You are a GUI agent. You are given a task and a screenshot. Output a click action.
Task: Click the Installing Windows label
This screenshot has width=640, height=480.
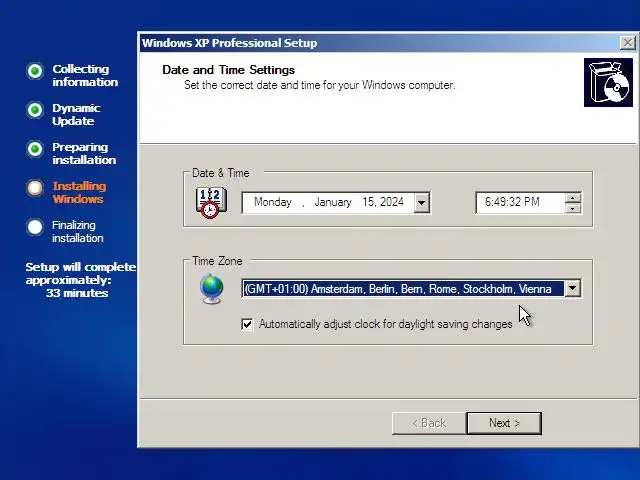(x=79, y=192)
